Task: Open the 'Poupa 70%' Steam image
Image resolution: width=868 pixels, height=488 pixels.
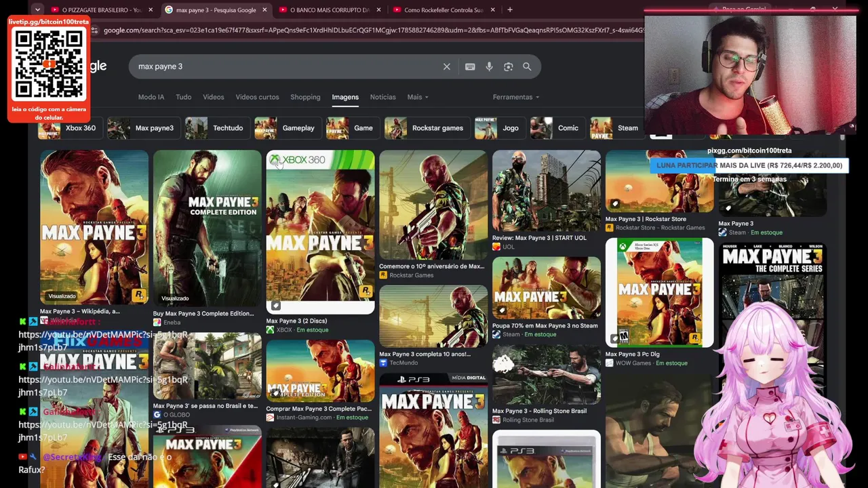Action: pyautogui.click(x=547, y=288)
